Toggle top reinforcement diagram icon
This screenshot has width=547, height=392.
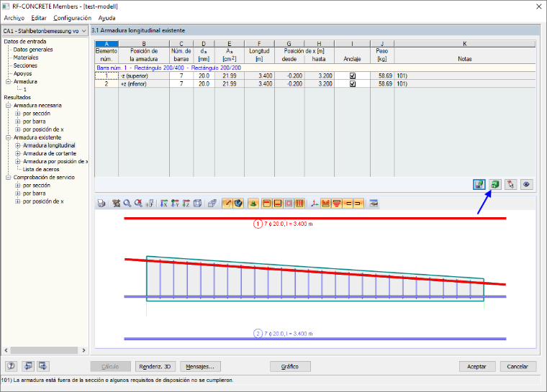[x=325, y=204]
